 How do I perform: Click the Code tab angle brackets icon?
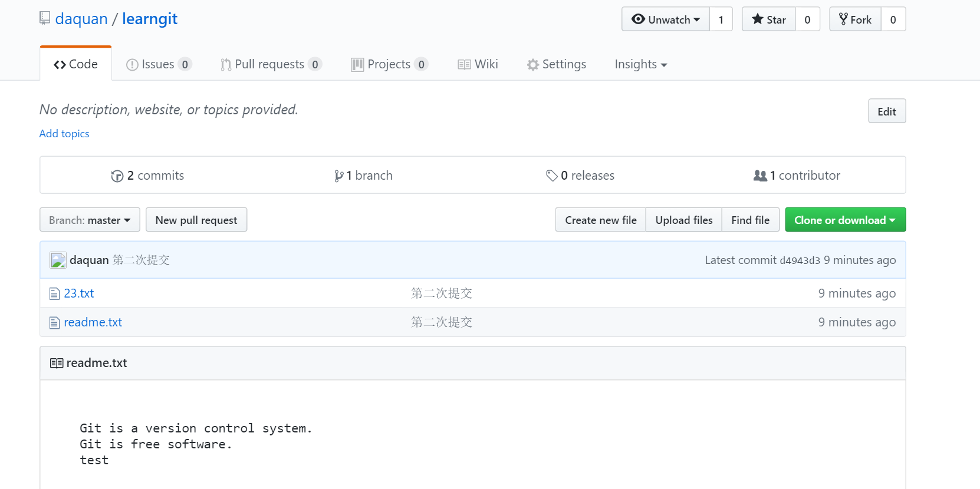[60, 65]
